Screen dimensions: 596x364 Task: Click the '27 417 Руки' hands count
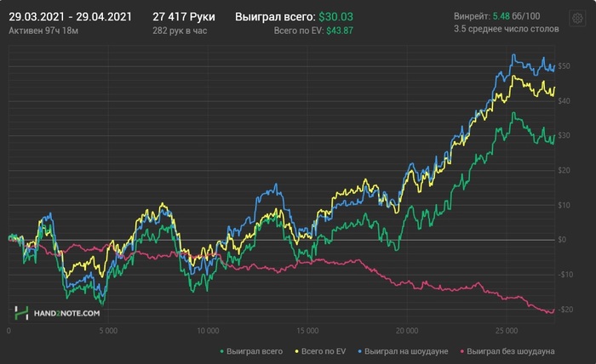[x=184, y=16]
